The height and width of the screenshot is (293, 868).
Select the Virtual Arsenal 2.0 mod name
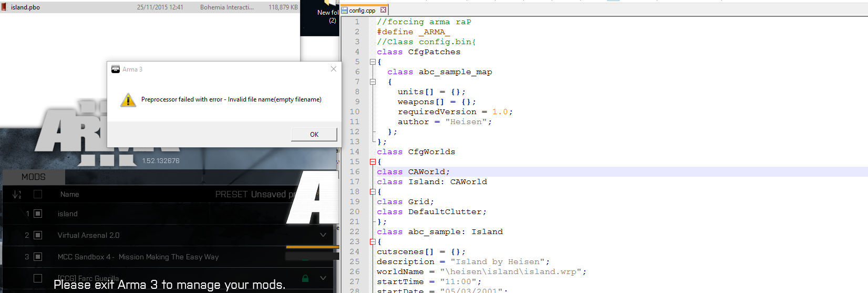point(89,235)
